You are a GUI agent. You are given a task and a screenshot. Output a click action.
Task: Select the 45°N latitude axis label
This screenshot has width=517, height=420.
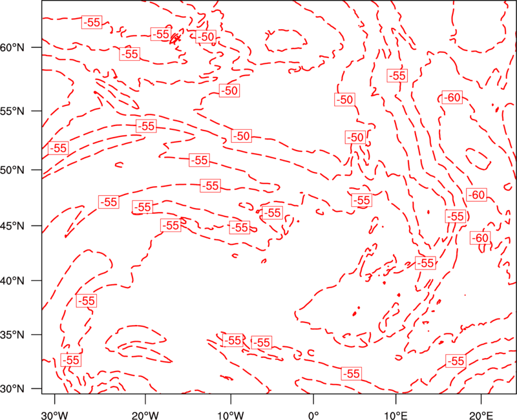pyautogui.click(x=12, y=226)
